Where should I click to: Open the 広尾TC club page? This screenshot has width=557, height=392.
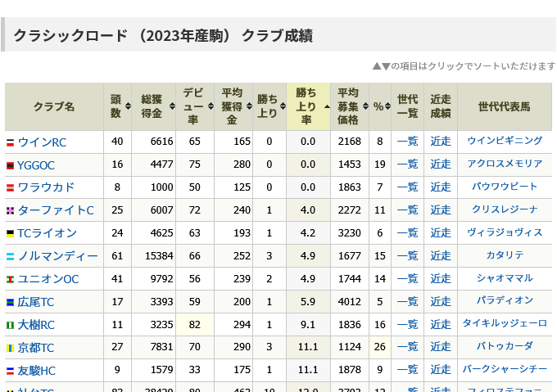(35, 303)
